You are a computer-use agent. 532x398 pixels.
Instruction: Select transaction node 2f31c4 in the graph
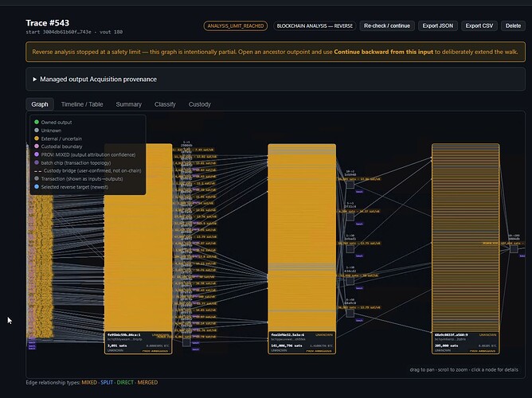pyautogui.click(x=350, y=217)
